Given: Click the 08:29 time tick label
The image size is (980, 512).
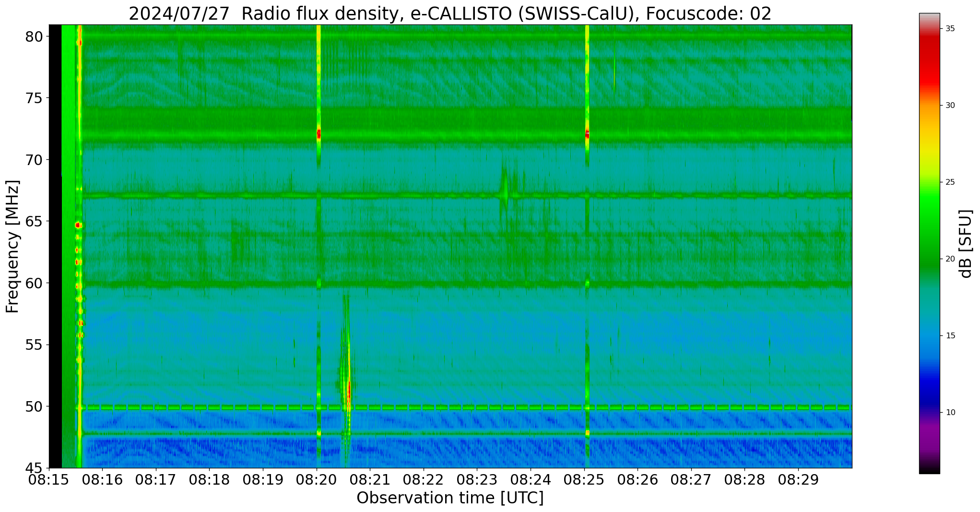Looking at the screenshot, I should 798,479.
